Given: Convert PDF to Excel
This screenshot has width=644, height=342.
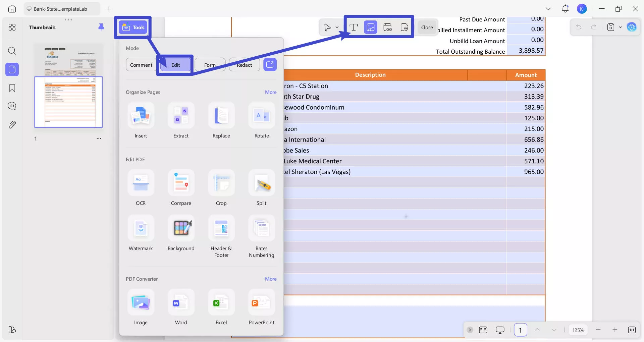Looking at the screenshot, I should pos(221,303).
